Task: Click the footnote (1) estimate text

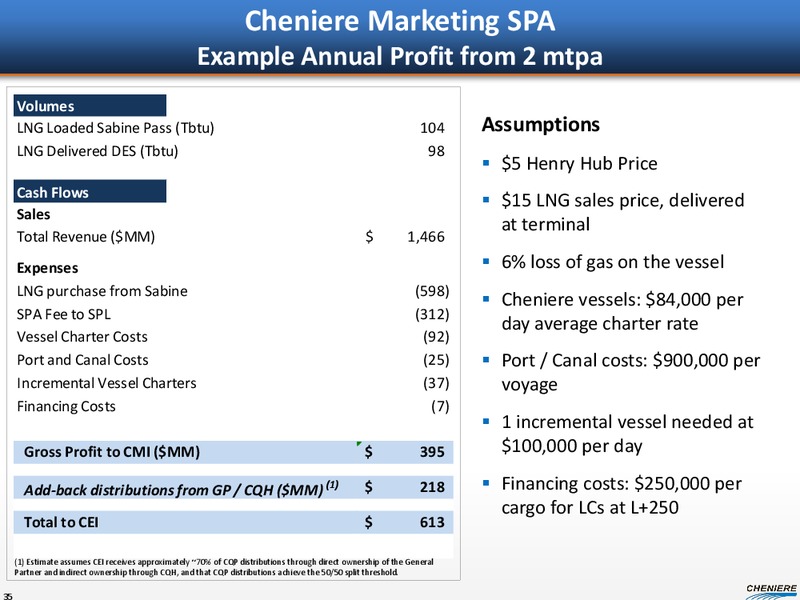Action: [x=224, y=567]
